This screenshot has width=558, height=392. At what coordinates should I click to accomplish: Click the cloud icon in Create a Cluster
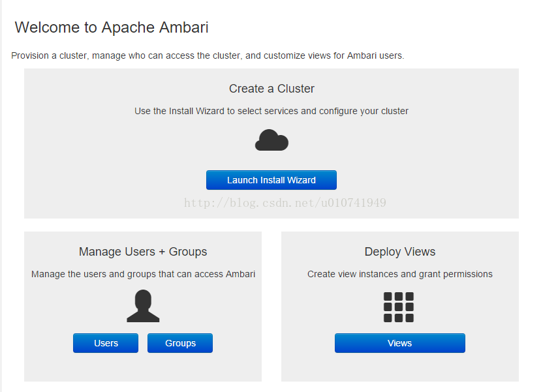(271, 140)
